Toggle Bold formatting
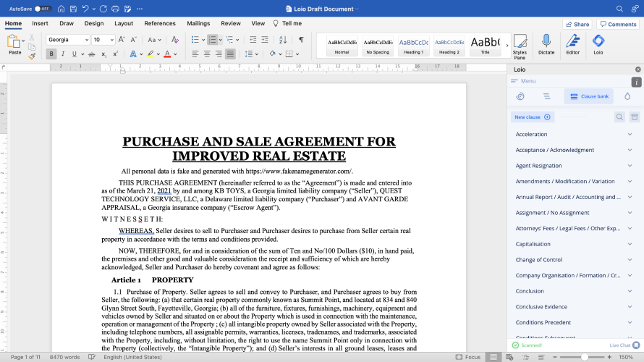Viewport: 644px width, 362px height. pyautogui.click(x=51, y=54)
